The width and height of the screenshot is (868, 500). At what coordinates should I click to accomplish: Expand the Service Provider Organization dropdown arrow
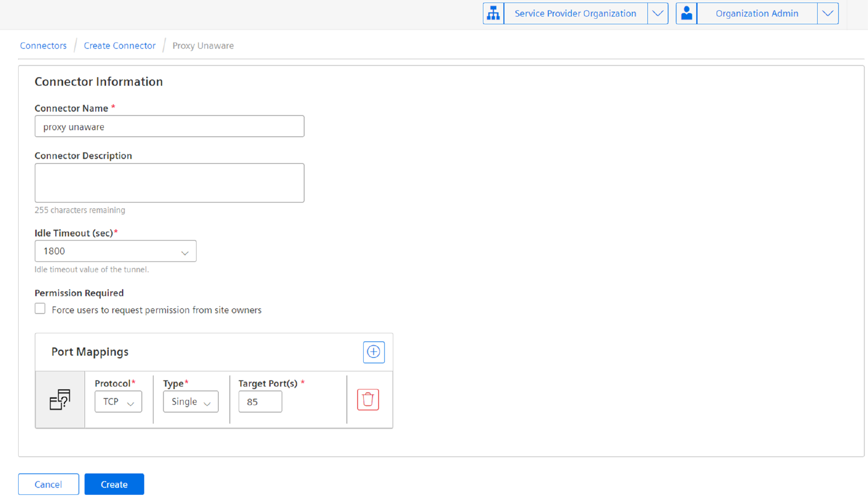point(658,14)
